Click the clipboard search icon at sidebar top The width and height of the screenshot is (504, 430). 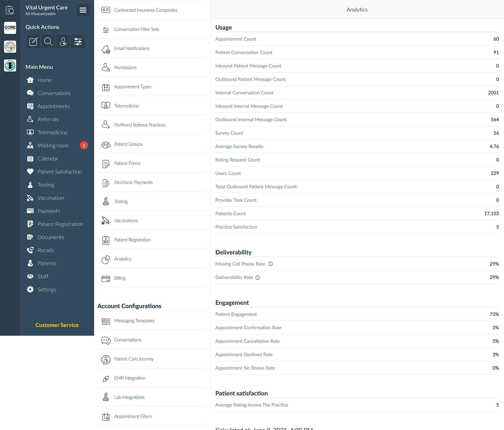[x=10, y=10]
